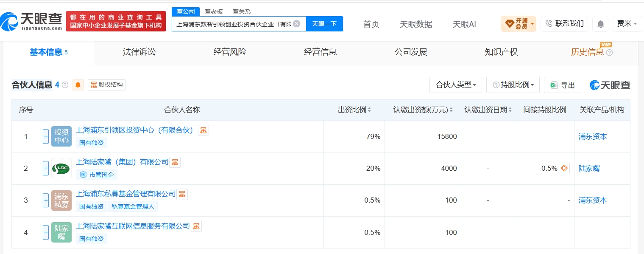Open the 费米 user account menu
644x254 pixels.
pos(627,24)
